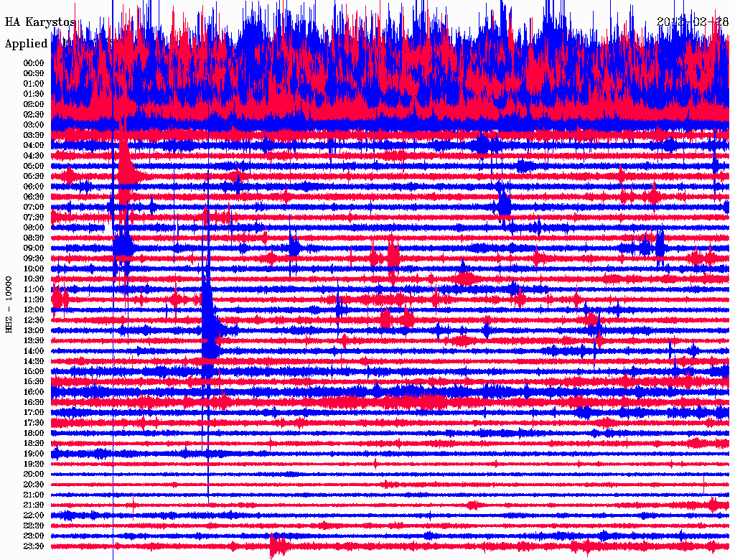
Task: Choose the 07:30 time label
Action: [34, 218]
